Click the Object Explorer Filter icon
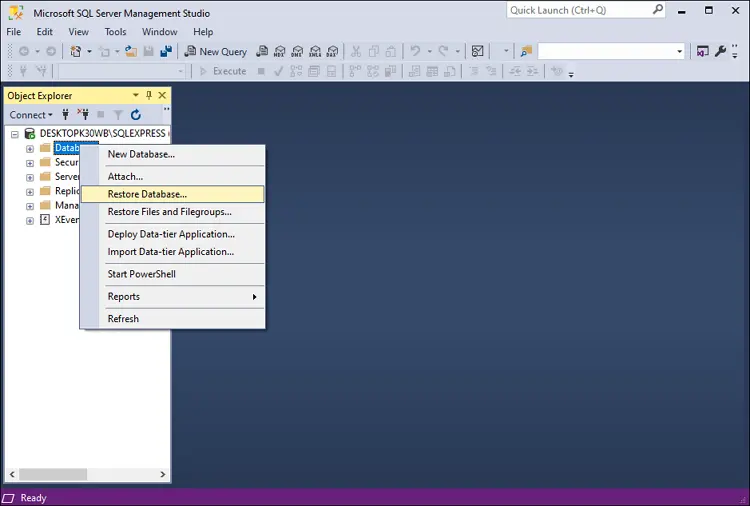This screenshot has height=506, width=750. coord(118,115)
